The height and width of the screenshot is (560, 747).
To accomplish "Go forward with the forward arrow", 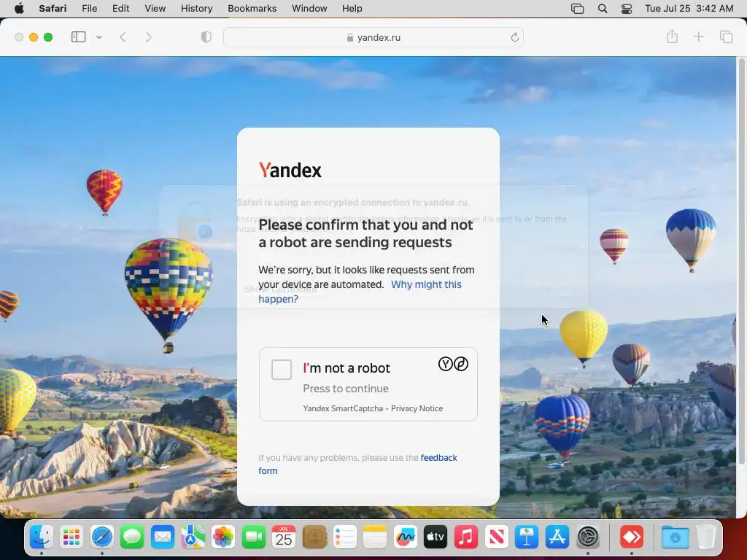I will pyautogui.click(x=148, y=37).
